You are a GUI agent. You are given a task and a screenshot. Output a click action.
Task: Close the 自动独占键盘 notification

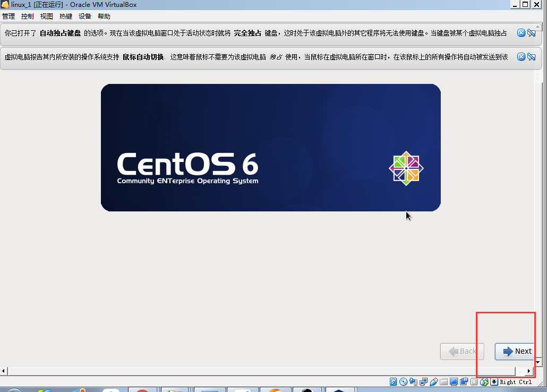click(x=521, y=33)
